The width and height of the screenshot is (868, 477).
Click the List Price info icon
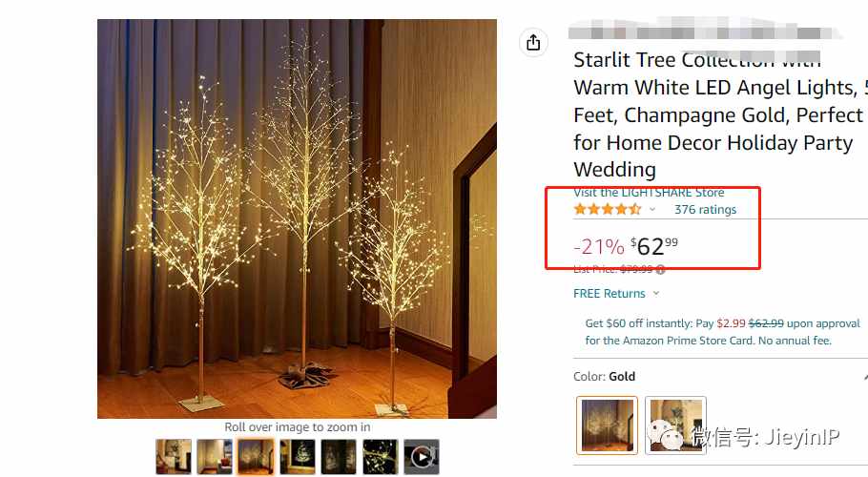tap(660, 270)
